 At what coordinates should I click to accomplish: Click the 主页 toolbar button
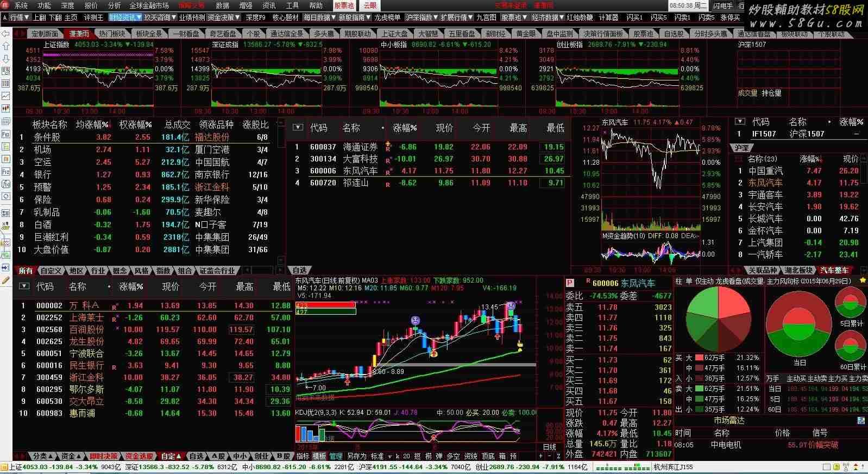(71, 17)
